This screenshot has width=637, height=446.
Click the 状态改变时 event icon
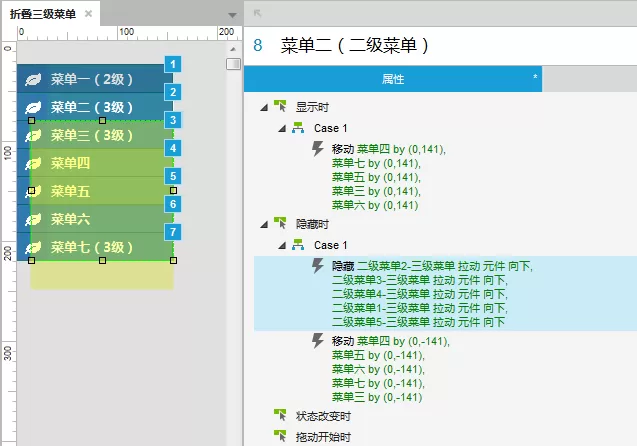(x=280, y=415)
